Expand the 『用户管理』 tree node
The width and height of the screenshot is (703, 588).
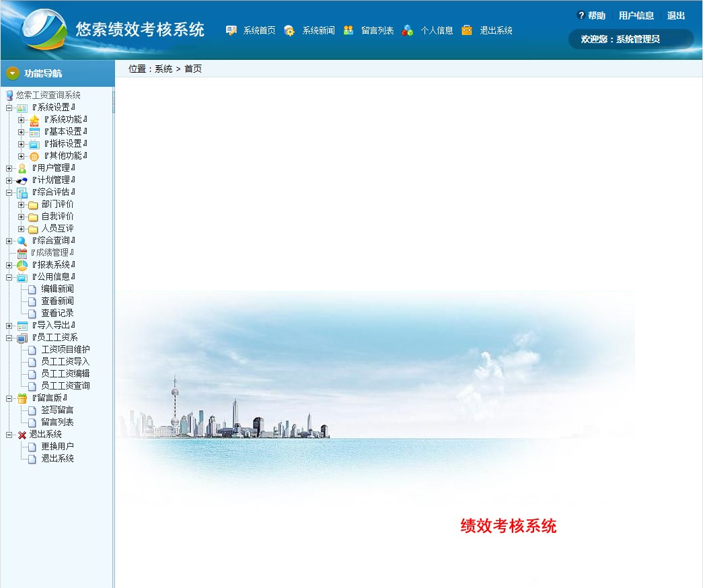9,168
